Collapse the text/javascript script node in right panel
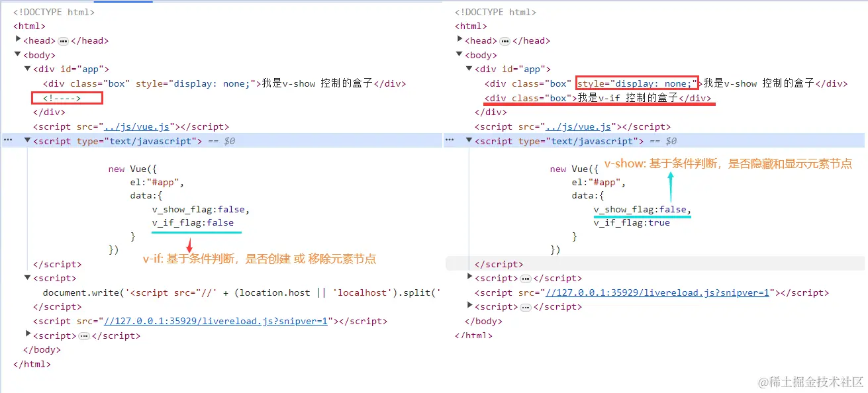This screenshot has width=868, height=393. 469,140
